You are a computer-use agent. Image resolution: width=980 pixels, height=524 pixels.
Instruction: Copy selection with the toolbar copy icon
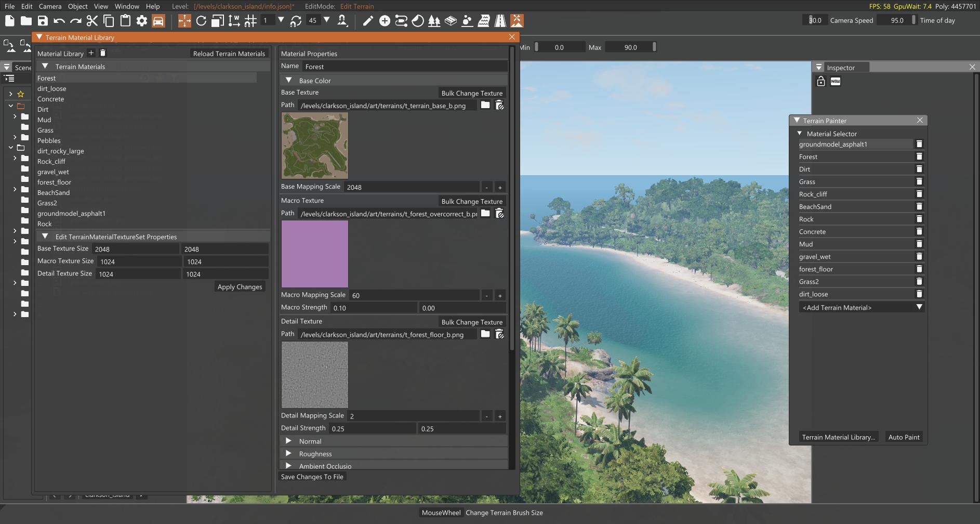tap(109, 21)
